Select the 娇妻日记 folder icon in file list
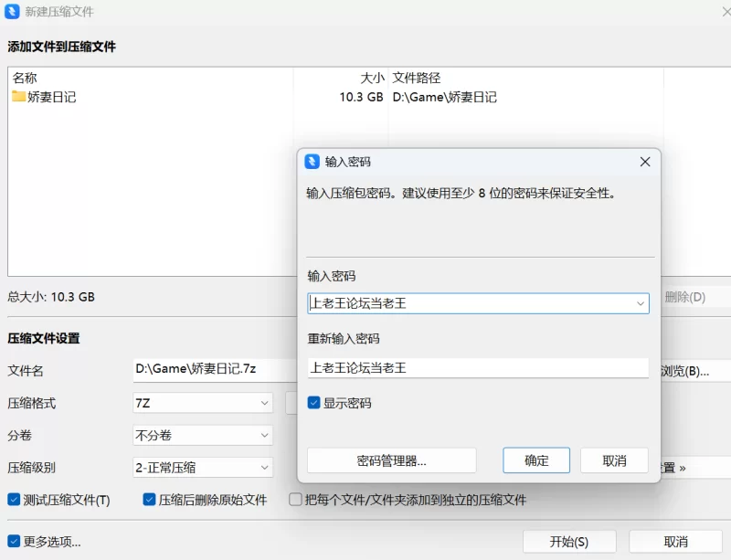This screenshot has width=731, height=560. click(18, 96)
